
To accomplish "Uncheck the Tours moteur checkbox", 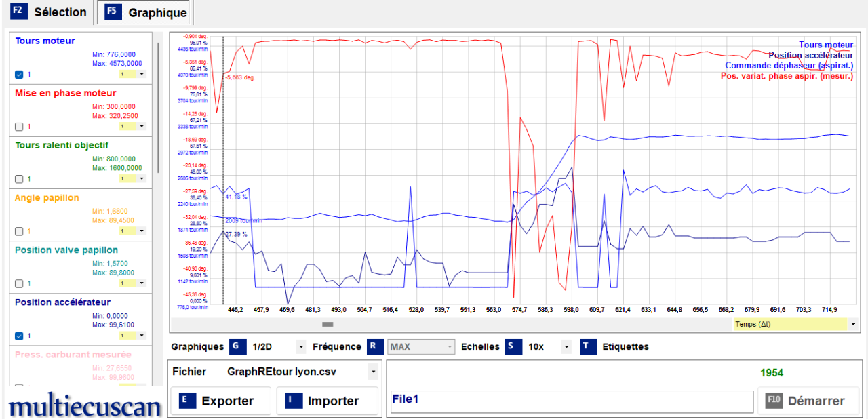I will pos(19,75).
